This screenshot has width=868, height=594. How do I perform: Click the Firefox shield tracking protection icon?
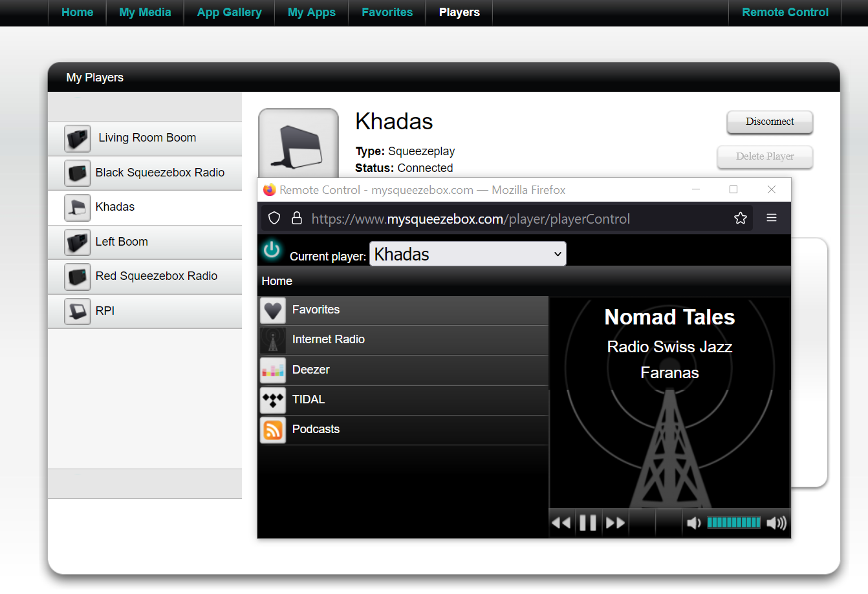[274, 218]
